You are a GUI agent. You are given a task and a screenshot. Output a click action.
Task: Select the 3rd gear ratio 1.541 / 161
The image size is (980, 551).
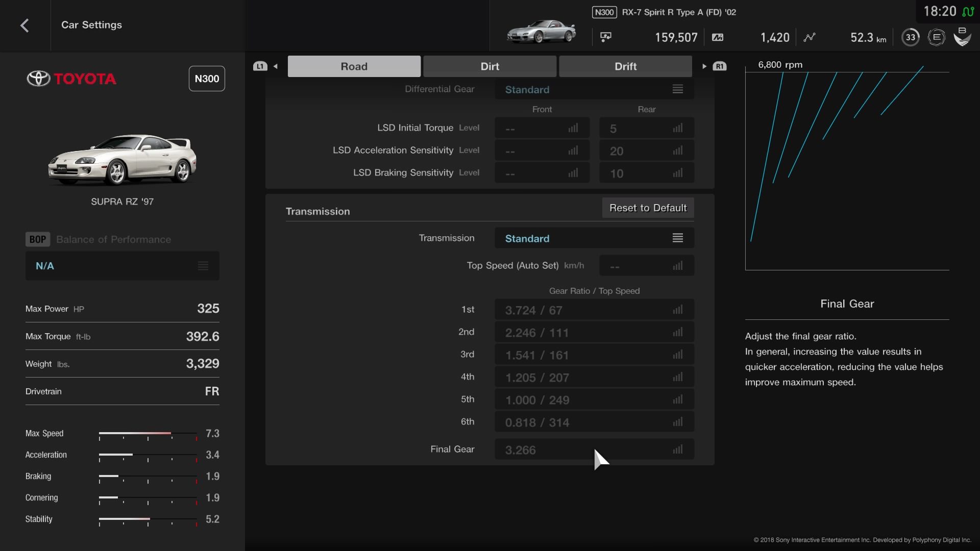point(594,355)
